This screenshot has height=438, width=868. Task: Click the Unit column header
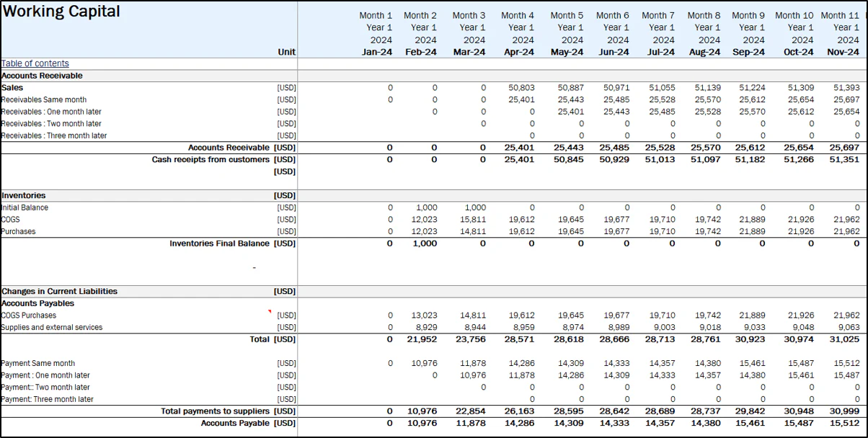click(x=286, y=51)
